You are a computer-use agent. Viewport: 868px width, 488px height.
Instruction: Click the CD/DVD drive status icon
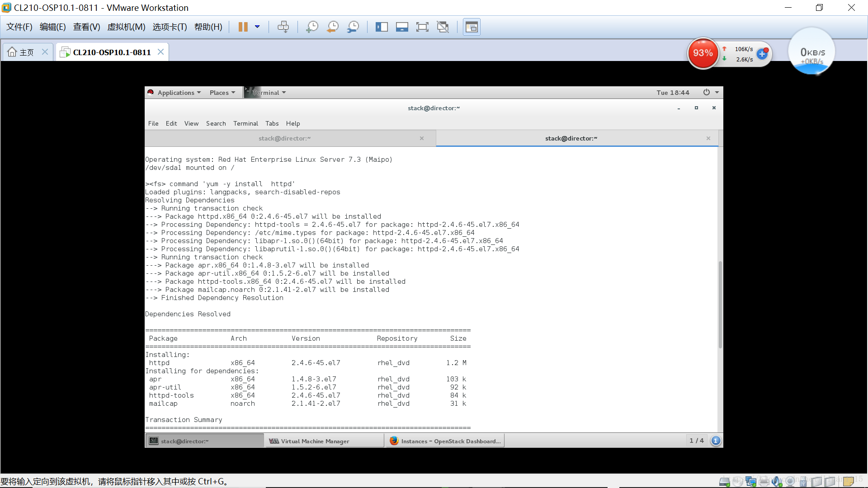[x=738, y=482]
